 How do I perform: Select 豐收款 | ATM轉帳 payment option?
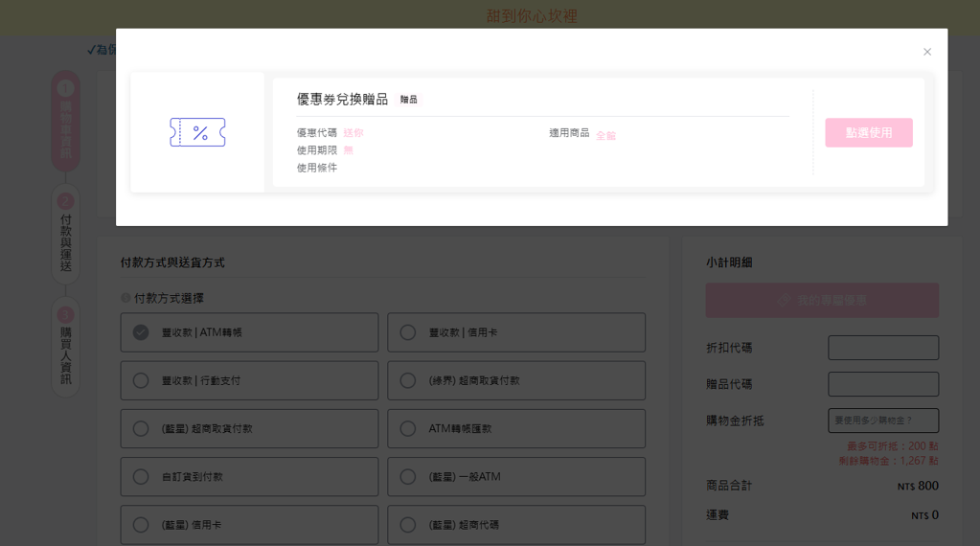pyautogui.click(x=249, y=332)
